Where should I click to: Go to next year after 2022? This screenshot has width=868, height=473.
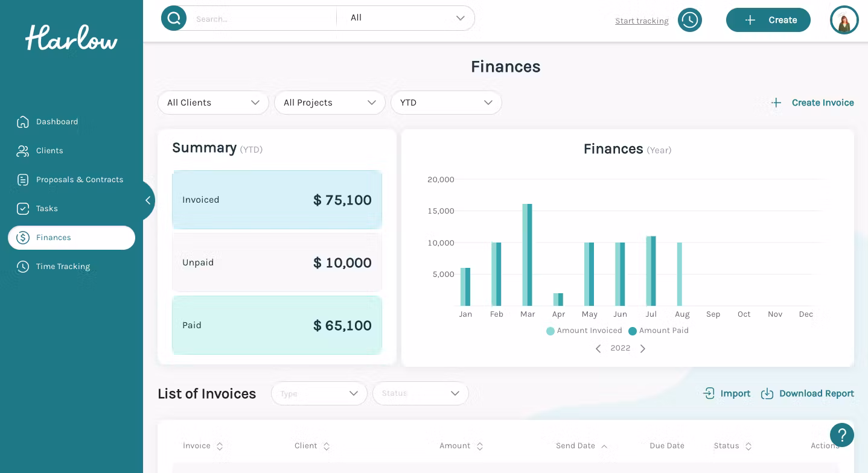coord(643,349)
